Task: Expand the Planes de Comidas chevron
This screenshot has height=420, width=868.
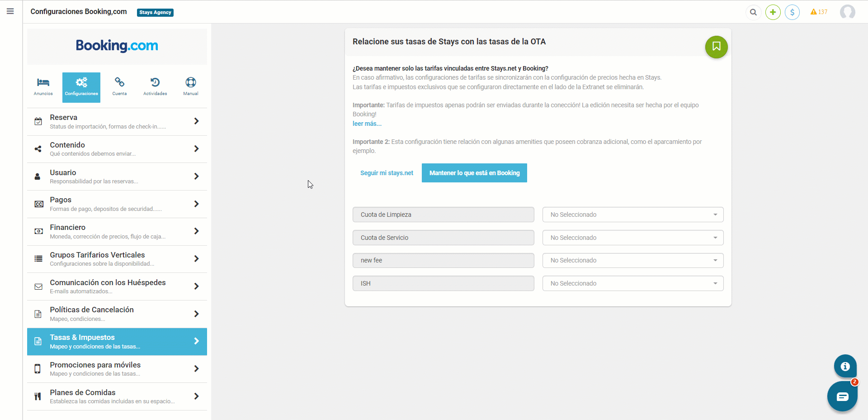Action: click(x=196, y=396)
